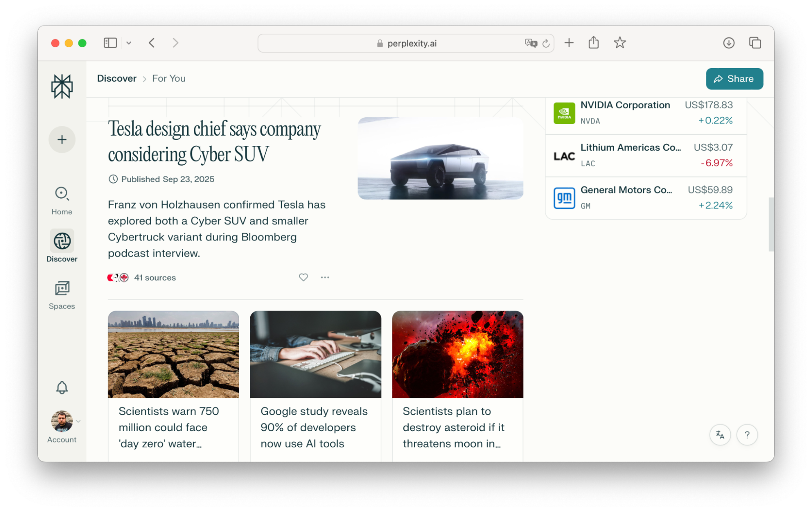Viewport: 812px width, 512px height.
Task: Open sidebar options dropdown arrow
Action: [x=129, y=43]
